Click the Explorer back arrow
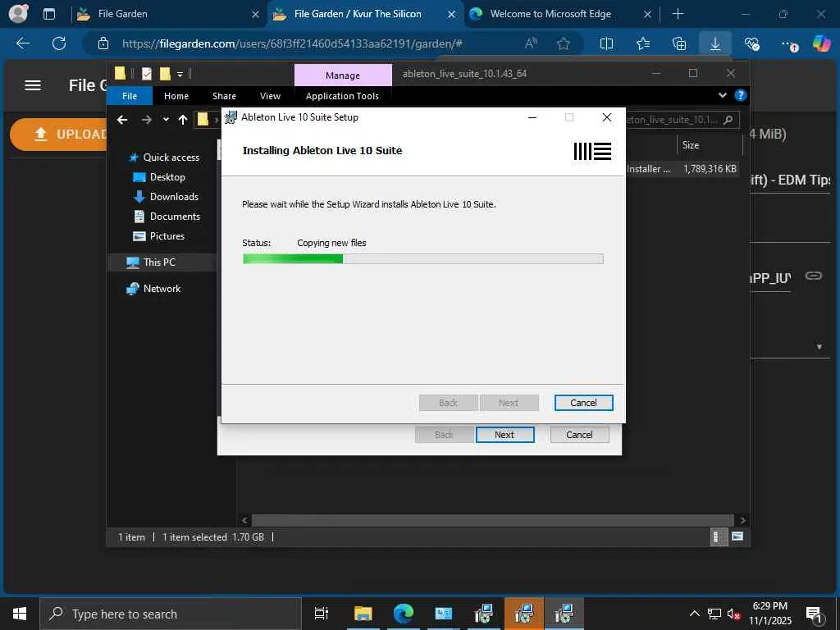 tap(122, 120)
